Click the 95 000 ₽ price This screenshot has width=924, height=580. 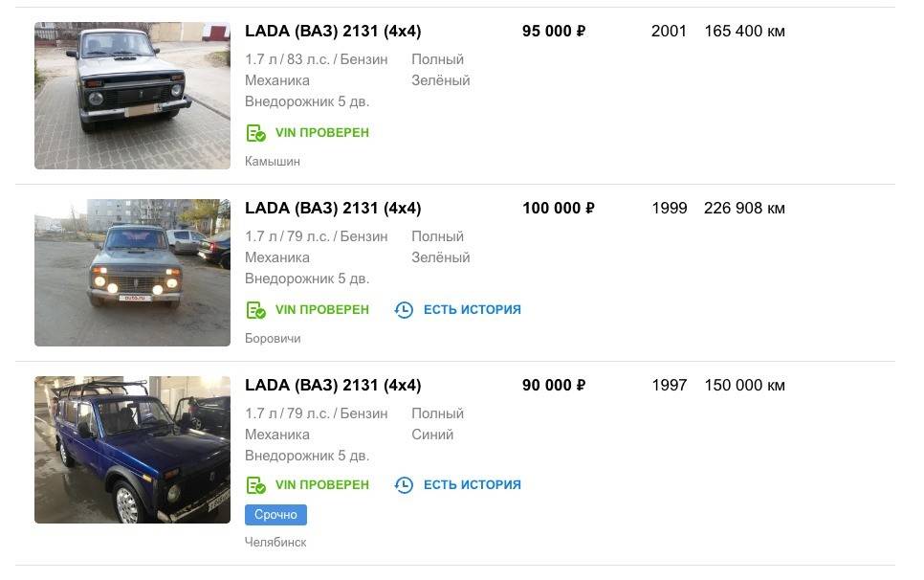[x=554, y=32]
